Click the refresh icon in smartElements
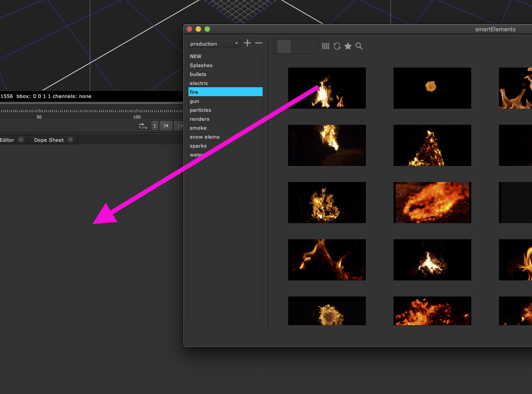The height and width of the screenshot is (394, 532). (x=337, y=46)
